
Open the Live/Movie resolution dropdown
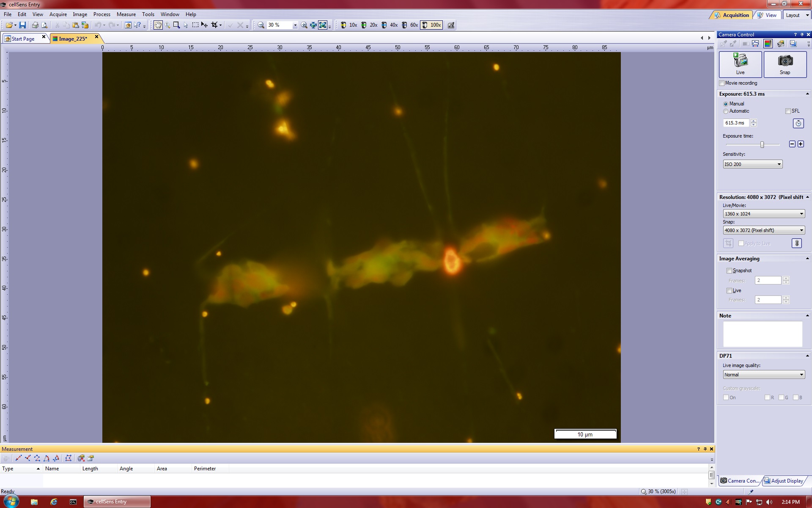pyautogui.click(x=763, y=214)
